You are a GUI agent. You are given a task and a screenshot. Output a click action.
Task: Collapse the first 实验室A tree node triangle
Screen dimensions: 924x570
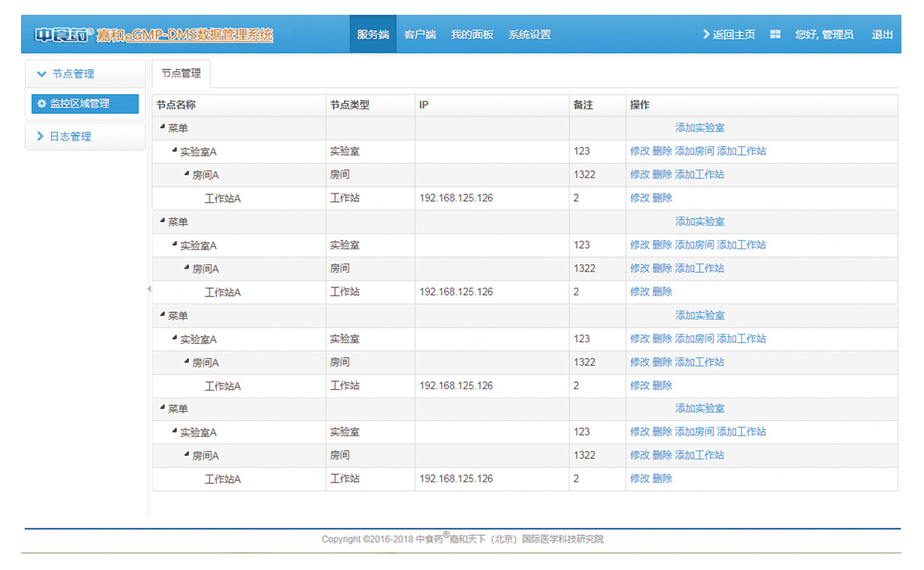pos(175,151)
